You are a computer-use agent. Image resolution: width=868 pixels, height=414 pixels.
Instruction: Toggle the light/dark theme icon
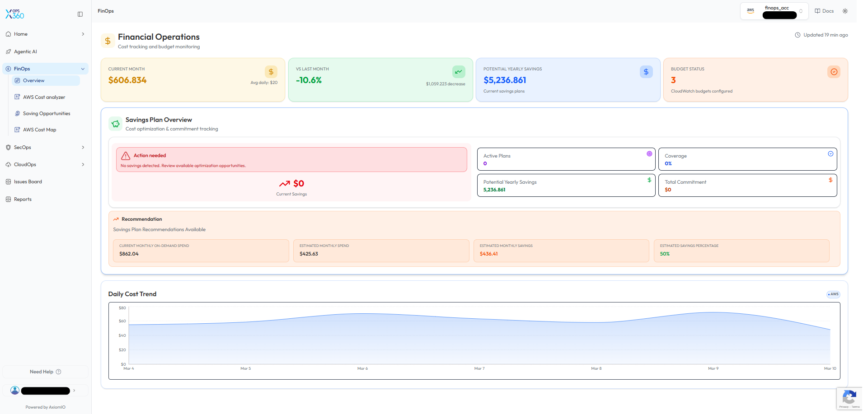(845, 11)
